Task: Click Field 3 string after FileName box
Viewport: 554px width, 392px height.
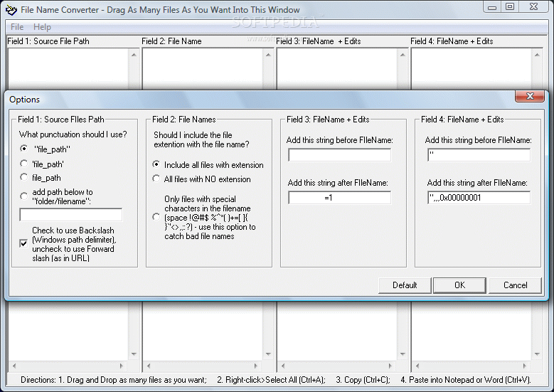Action: 339,198
